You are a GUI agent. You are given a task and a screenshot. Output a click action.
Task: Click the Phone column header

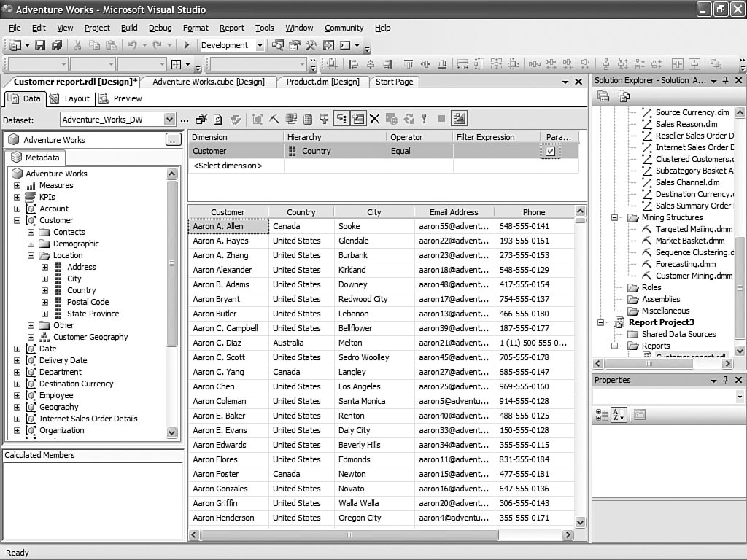tap(534, 212)
